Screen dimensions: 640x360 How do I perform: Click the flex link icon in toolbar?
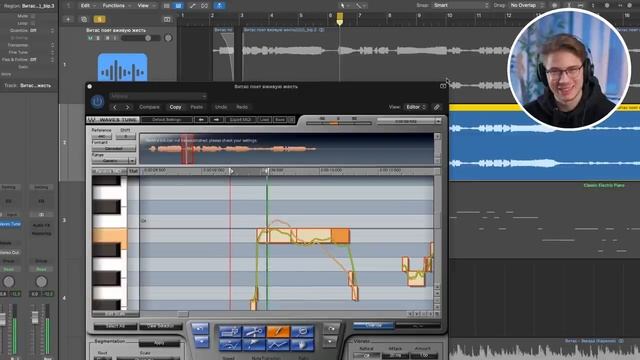(x=204, y=6)
